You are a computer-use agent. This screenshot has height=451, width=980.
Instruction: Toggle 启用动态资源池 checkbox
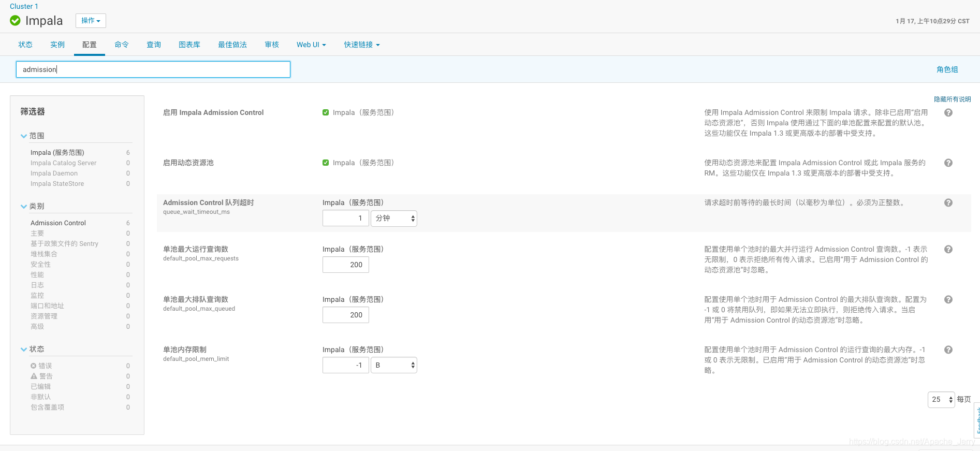point(326,163)
